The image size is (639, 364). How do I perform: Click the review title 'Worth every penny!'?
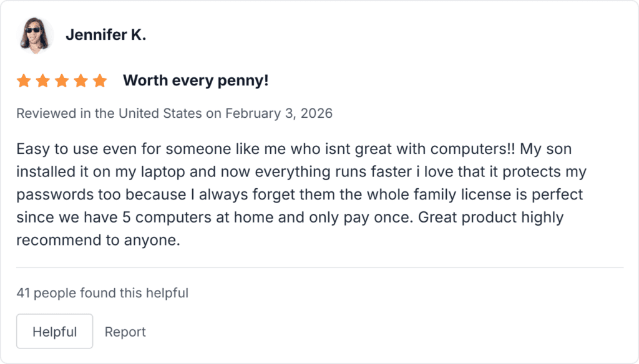pyautogui.click(x=195, y=81)
